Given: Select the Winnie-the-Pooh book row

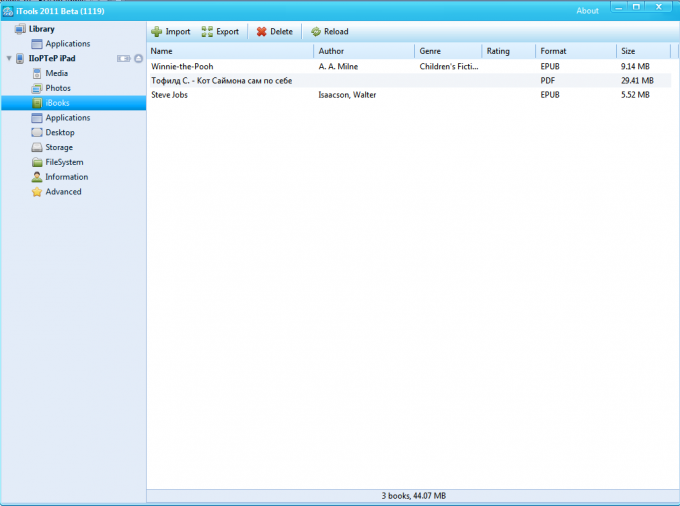Looking at the screenshot, I should [x=182, y=66].
